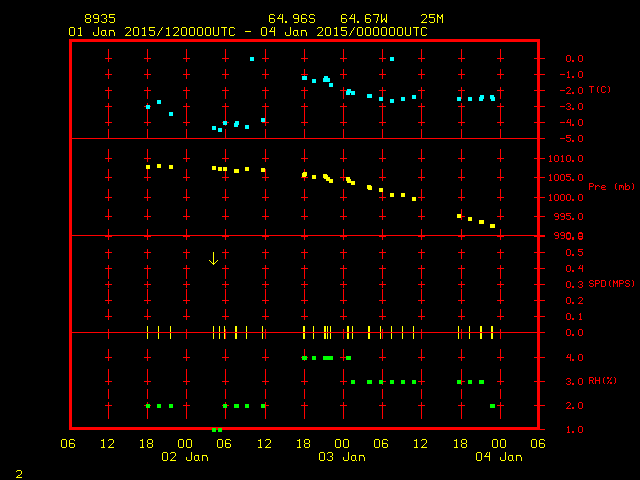Click the "04 Jan" date label
This screenshot has width=640, height=480.
[x=499, y=457]
